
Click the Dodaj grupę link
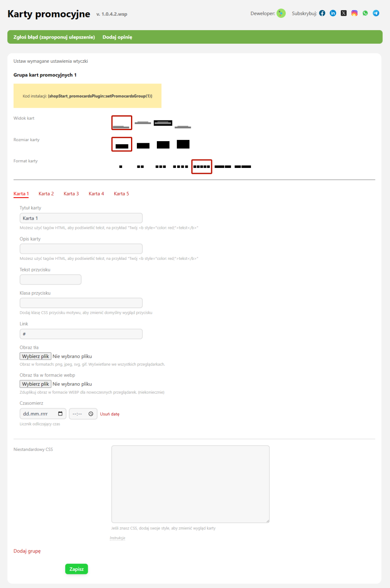tap(27, 551)
